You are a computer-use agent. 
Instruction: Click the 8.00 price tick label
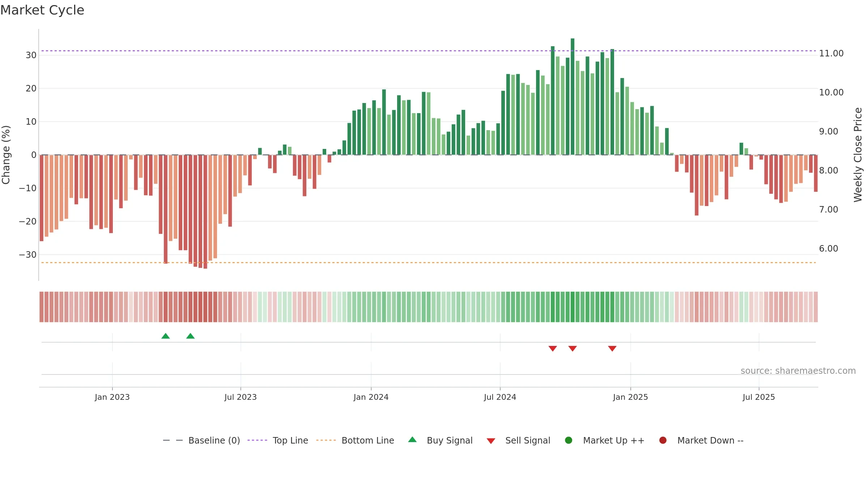(x=829, y=171)
